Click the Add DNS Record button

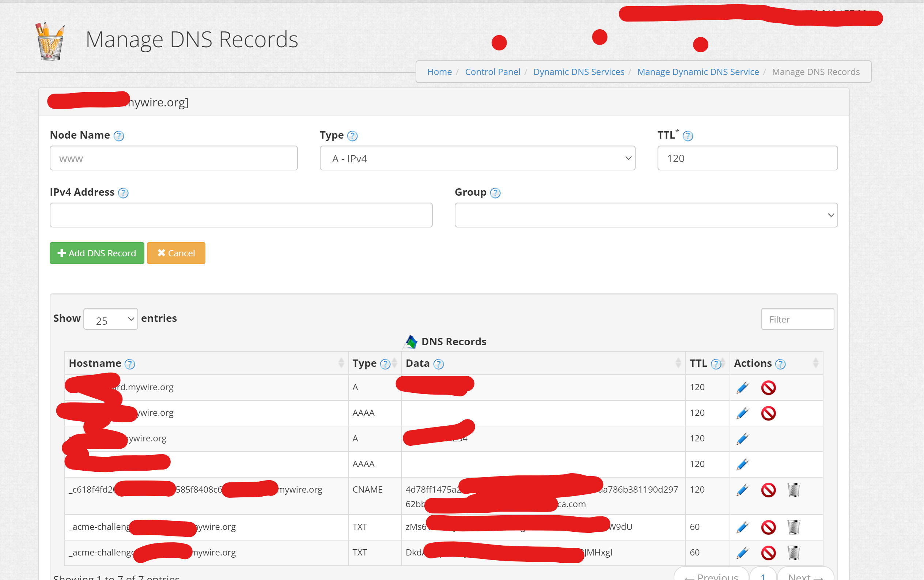tap(96, 253)
